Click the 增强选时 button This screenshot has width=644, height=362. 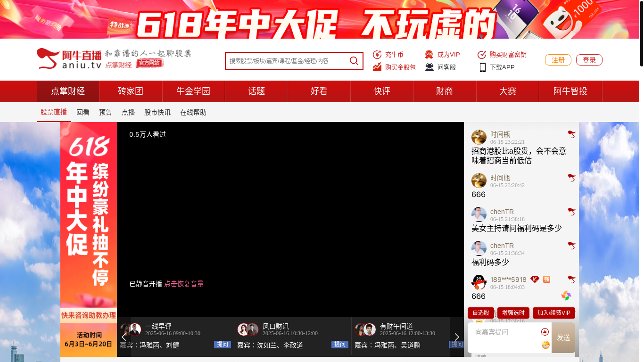513,313
